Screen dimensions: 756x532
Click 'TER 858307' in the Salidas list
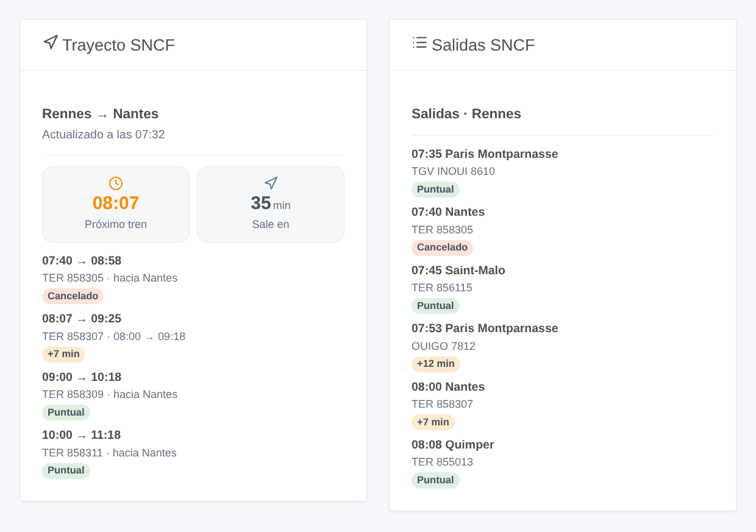(x=442, y=404)
